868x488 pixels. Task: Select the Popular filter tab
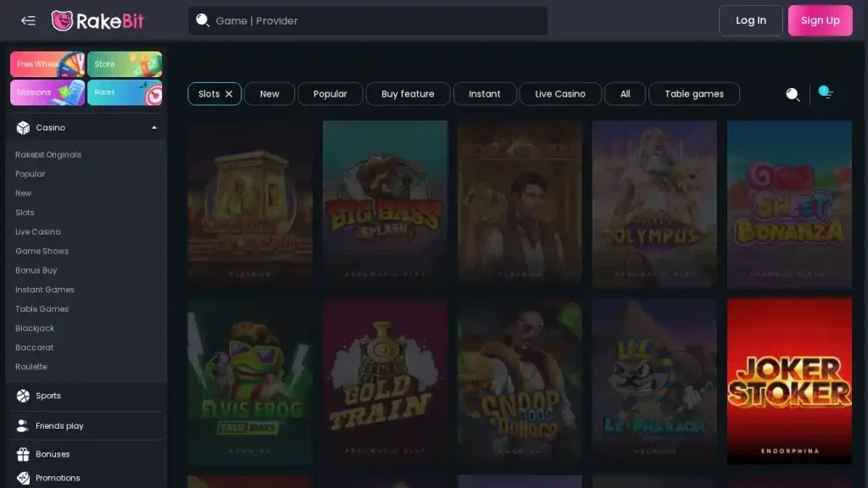coord(330,94)
